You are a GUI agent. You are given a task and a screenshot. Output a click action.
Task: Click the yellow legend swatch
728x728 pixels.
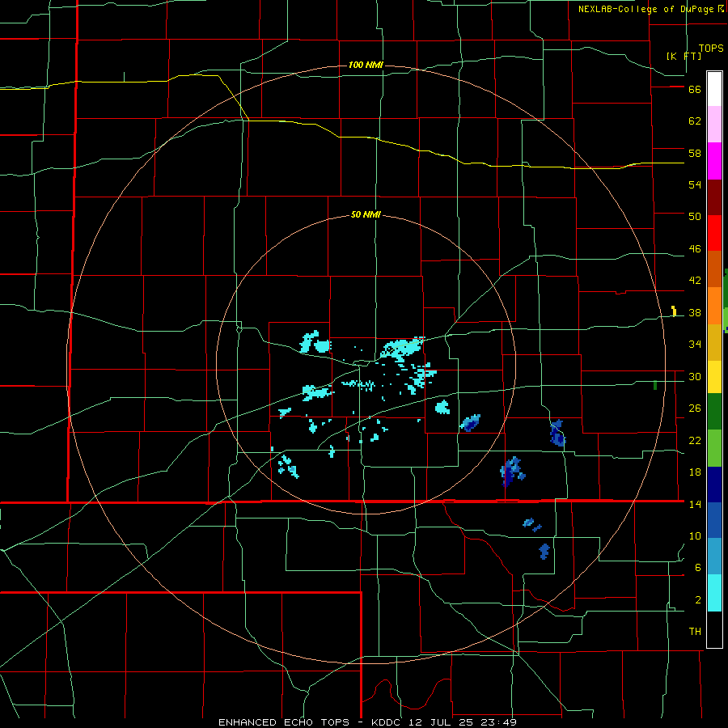pyautogui.click(x=714, y=376)
